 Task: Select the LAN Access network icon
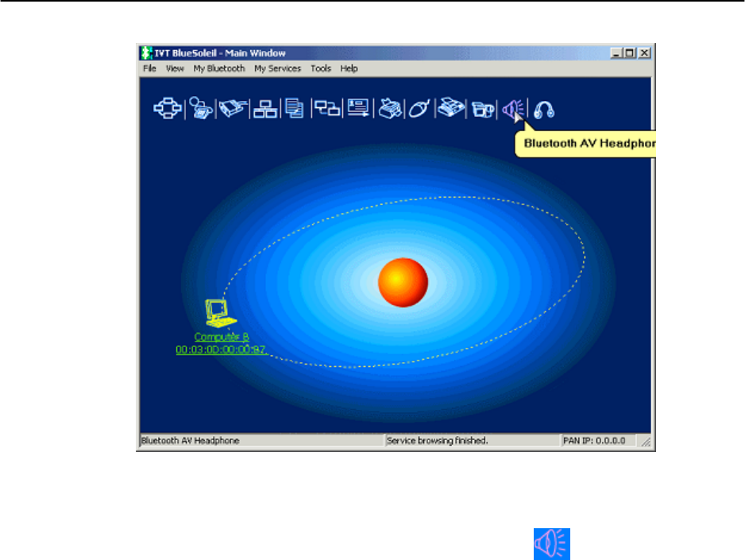click(x=265, y=109)
